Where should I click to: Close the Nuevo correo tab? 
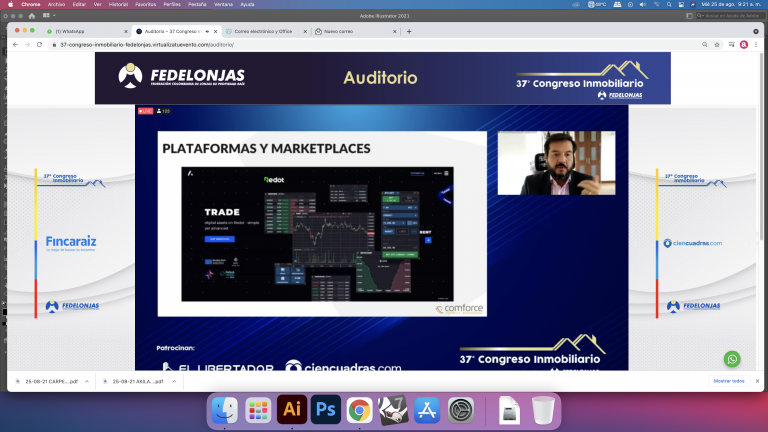(x=395, y=31)
